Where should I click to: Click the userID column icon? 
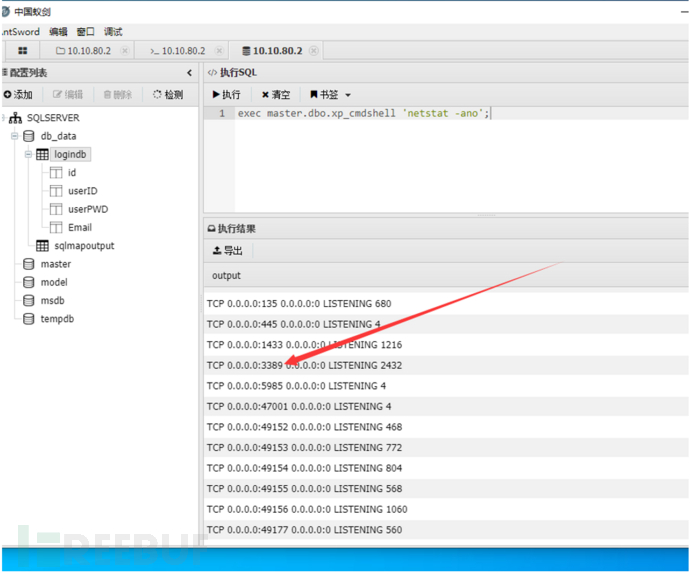point(56,191)
